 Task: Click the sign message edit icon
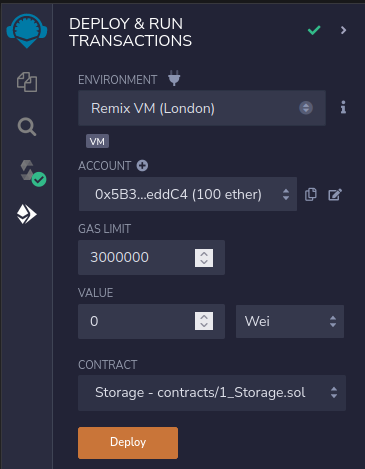click(x=335, y=195)
